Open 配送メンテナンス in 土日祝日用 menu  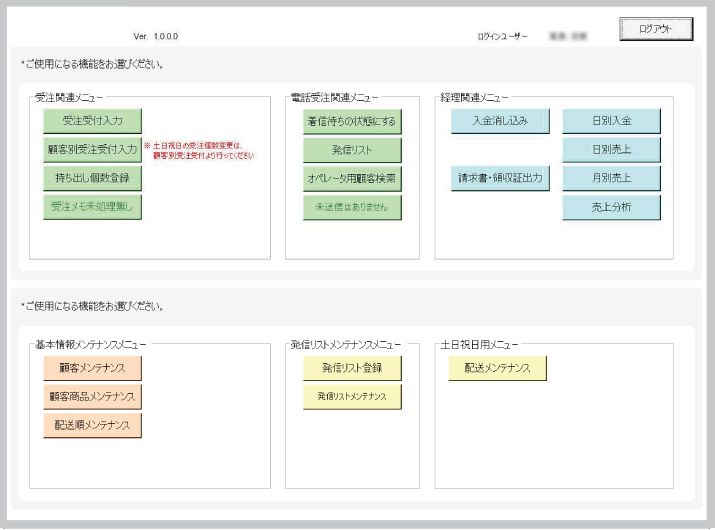click(497, 368)
